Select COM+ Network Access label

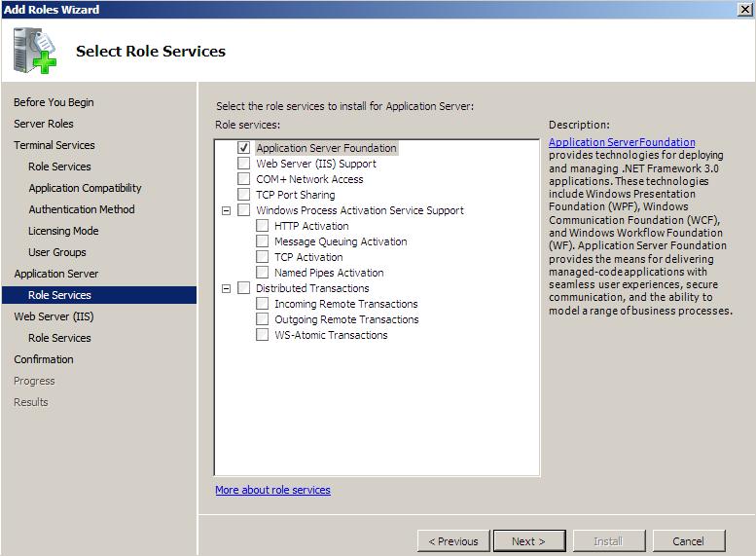coord(309,179)
